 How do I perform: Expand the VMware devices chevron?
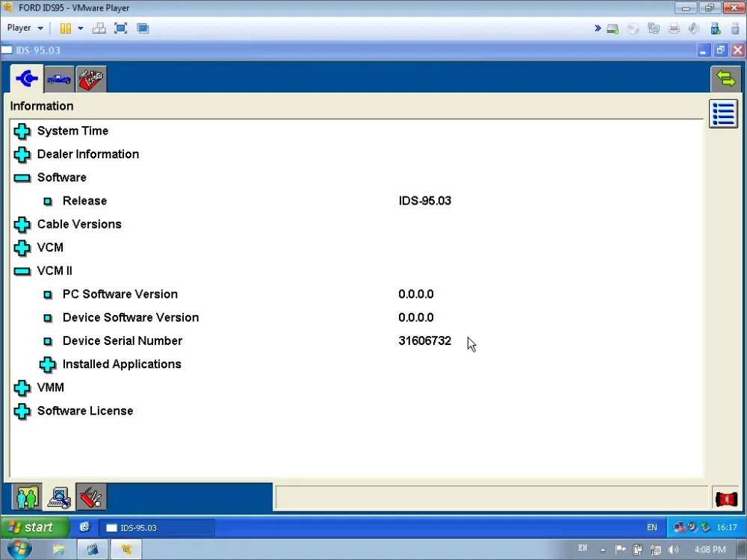(598, 28)
